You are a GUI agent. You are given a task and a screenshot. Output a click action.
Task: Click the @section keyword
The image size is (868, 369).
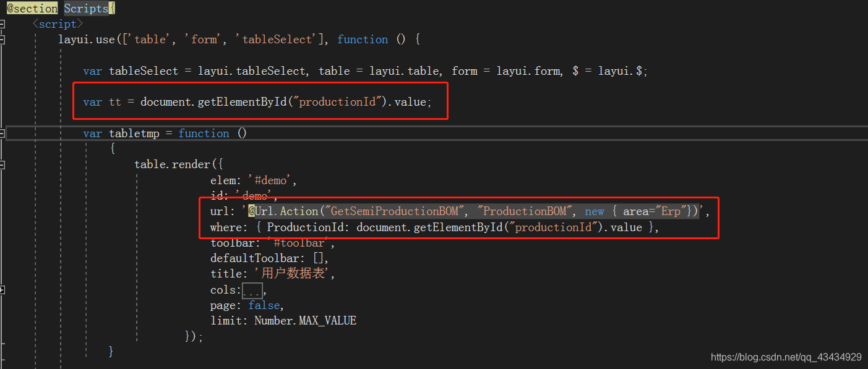pyautogui.click(x=32, y=9)
